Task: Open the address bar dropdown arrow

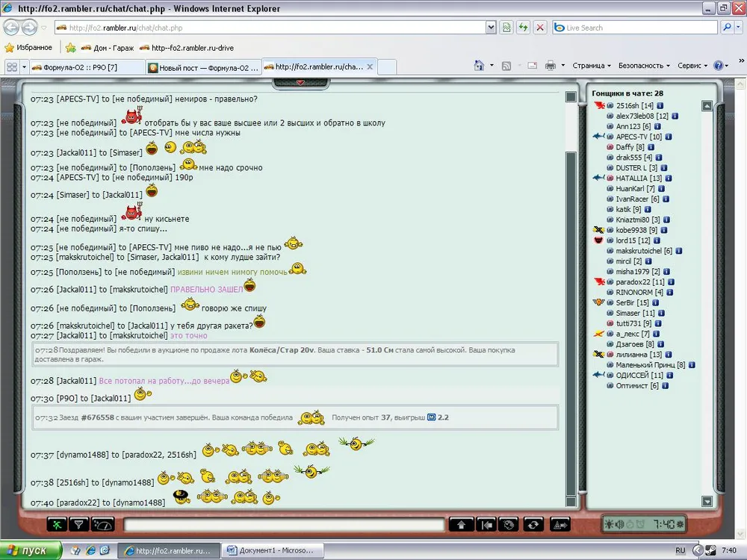Action: tap(491, 28)
